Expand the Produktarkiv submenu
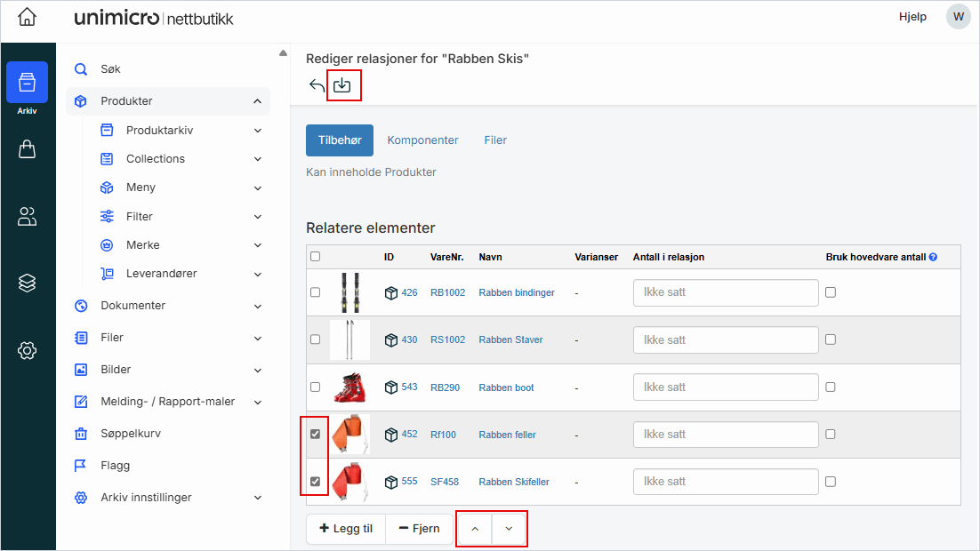The height and width of the screenshot is (551, 980). click(x=257, y=131)
